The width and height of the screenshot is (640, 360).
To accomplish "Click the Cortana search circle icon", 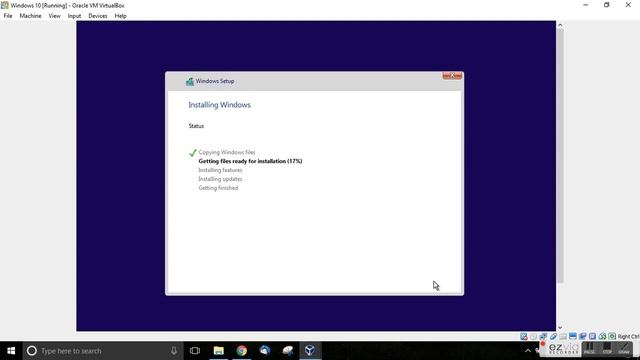I will tap(31, 351).
